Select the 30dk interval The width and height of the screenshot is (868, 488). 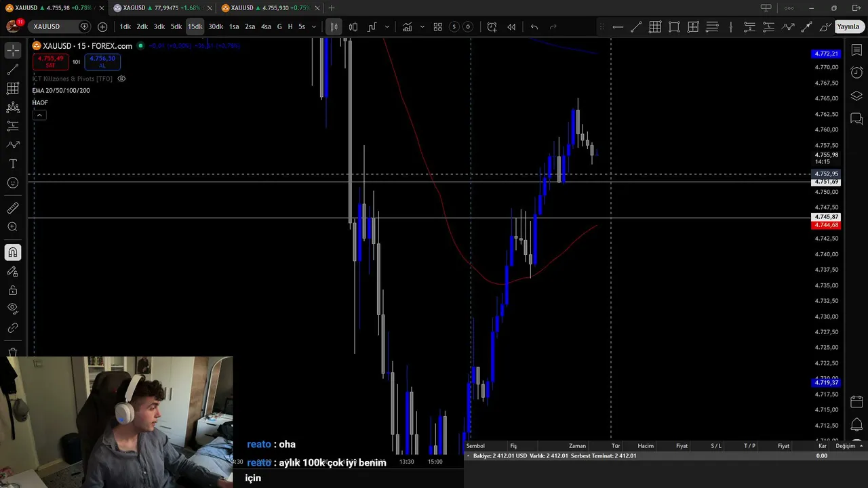[216, 26]
